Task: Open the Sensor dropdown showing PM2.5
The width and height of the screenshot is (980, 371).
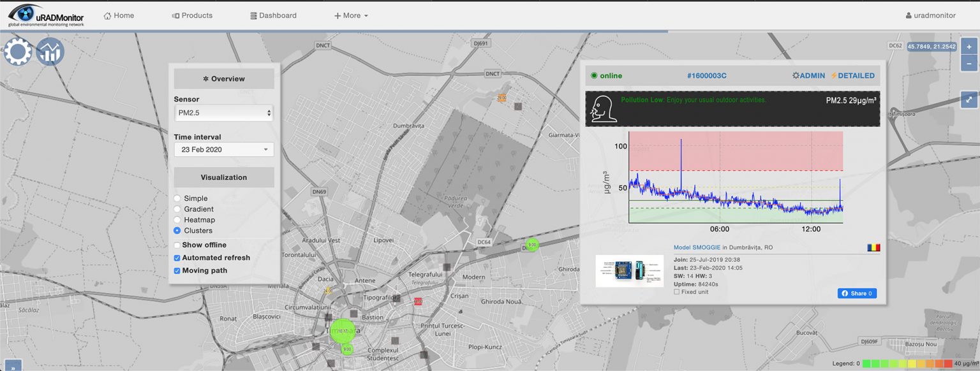Action: tap(223, 112)
